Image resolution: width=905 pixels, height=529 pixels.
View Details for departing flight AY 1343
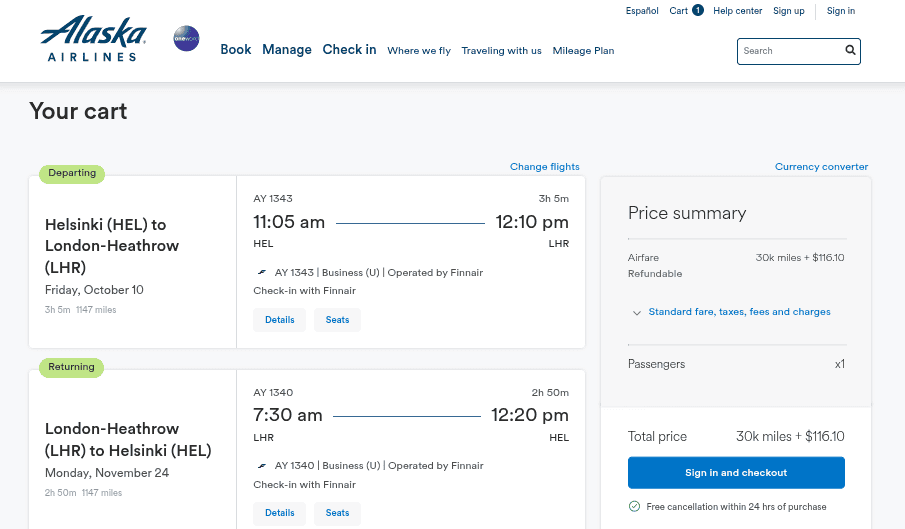pyautogui.click(x=279, y=320)
